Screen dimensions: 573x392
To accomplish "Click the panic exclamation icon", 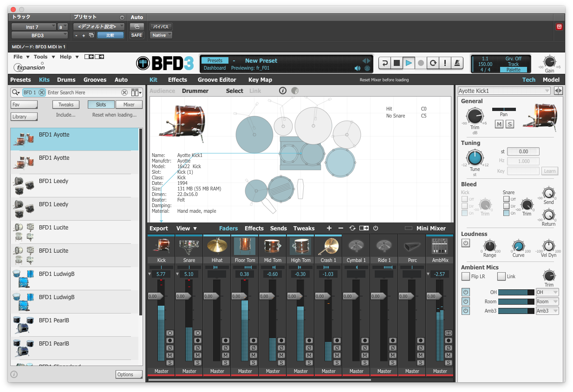I will [445, 63].
